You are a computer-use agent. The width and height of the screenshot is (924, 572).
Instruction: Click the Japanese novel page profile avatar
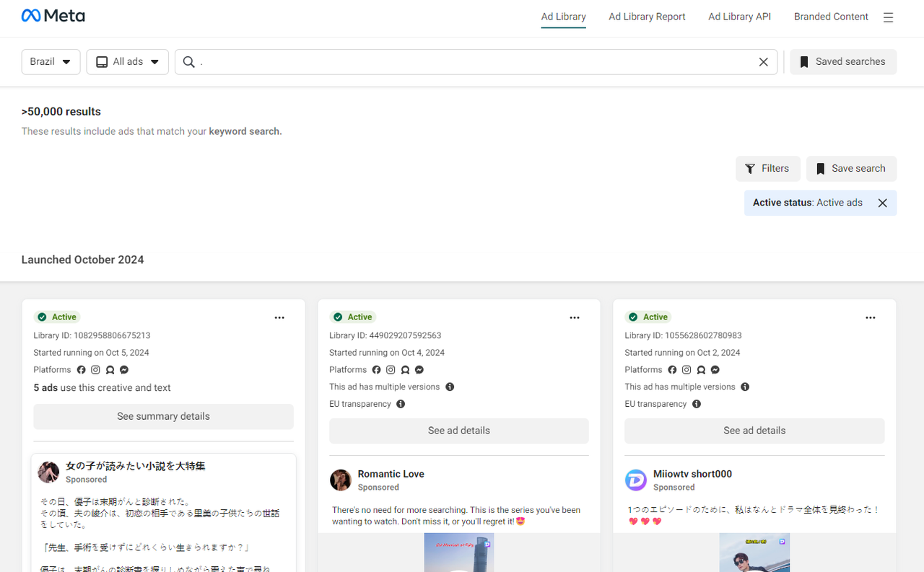click(x=48, y=472)
